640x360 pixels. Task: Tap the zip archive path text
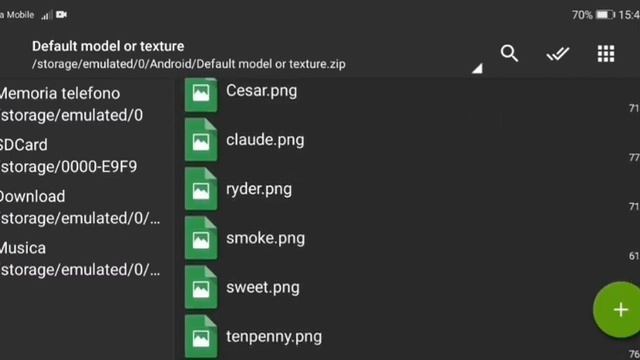tap(189, 64)
